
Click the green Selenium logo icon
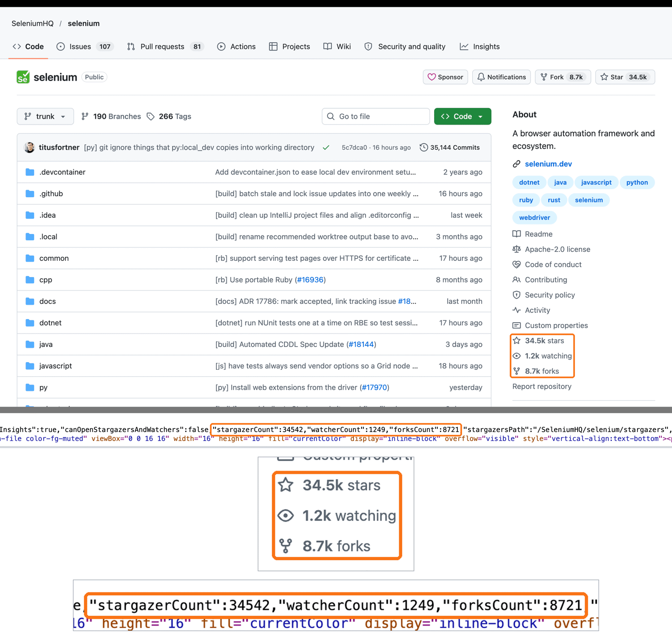click(23, 77)
